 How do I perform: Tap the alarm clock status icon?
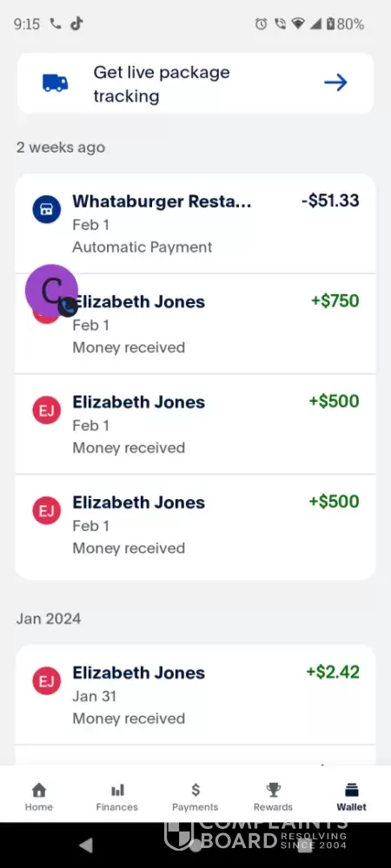click(261, 23)
